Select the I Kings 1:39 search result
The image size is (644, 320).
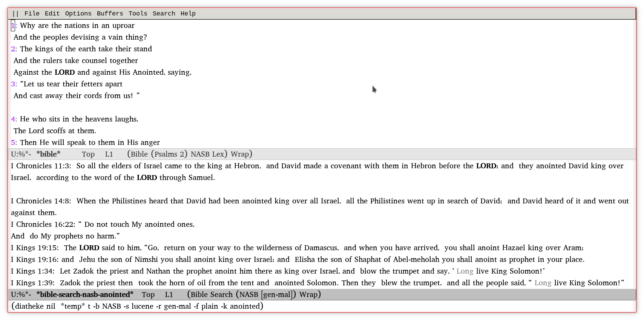[33, 283]
